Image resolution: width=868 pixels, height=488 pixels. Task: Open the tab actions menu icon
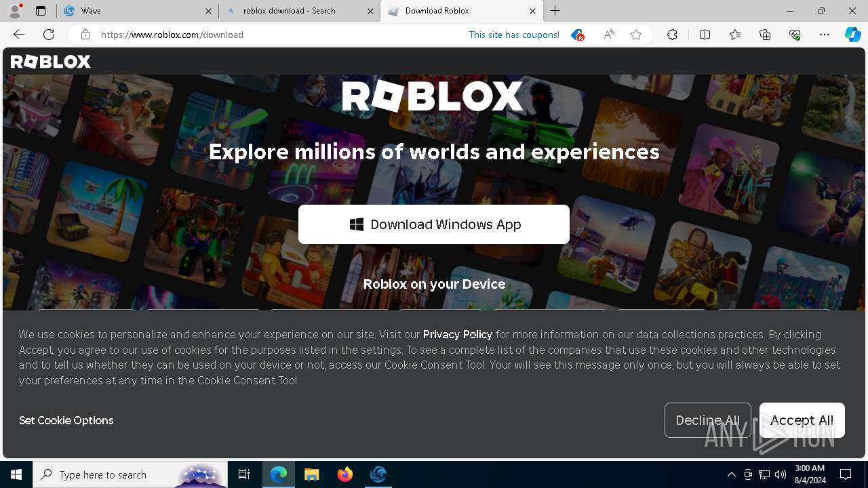(x=40, y=11)
